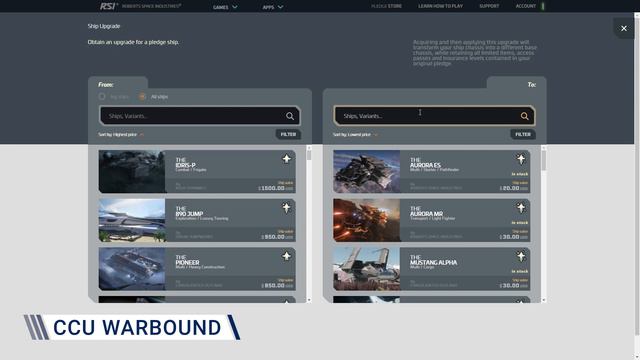Select the Aurora ES thumbnail
The width and height of the screenshot is (640, 360).
click(x=367, y=171)
